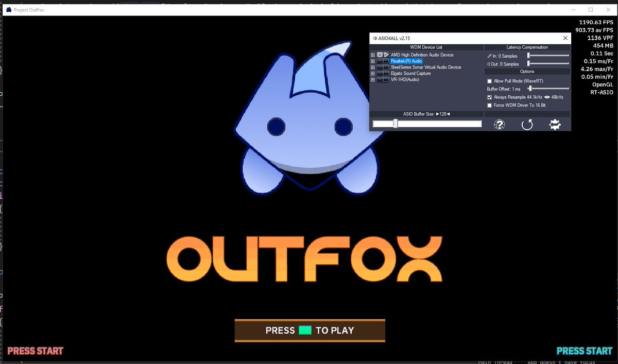This screenshot has width=618, height=364.
Task: Click play icon next to AMD High Definition Audio Device
Action: point(386,55)
